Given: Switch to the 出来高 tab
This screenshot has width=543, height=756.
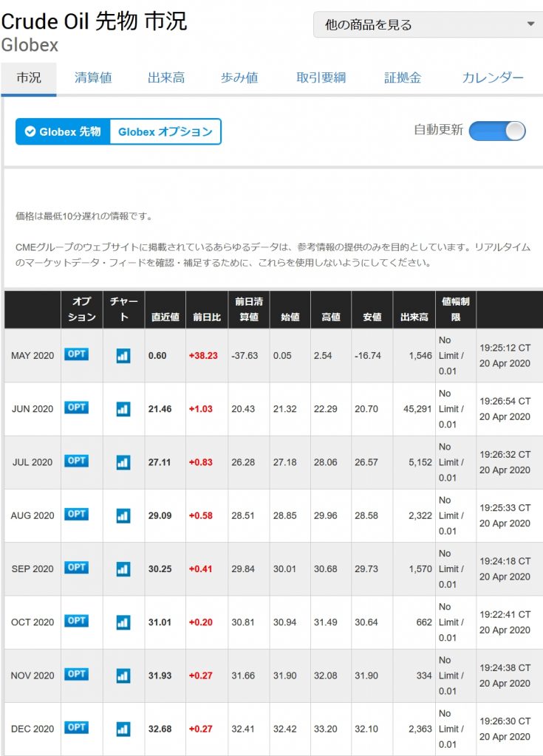Looking at the screenshot, I should (166, 78).
